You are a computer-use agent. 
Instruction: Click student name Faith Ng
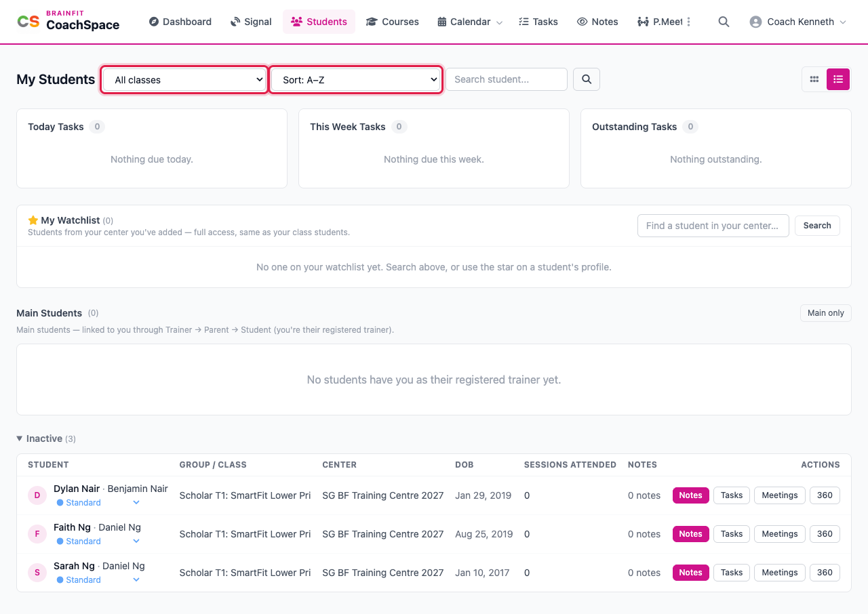(72, 527)
